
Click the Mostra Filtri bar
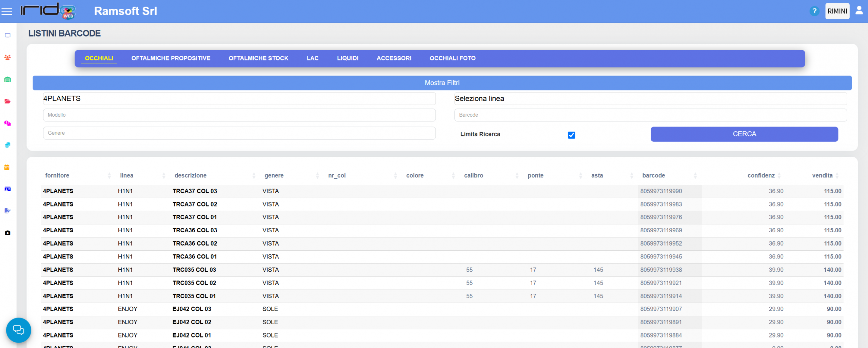442,83
